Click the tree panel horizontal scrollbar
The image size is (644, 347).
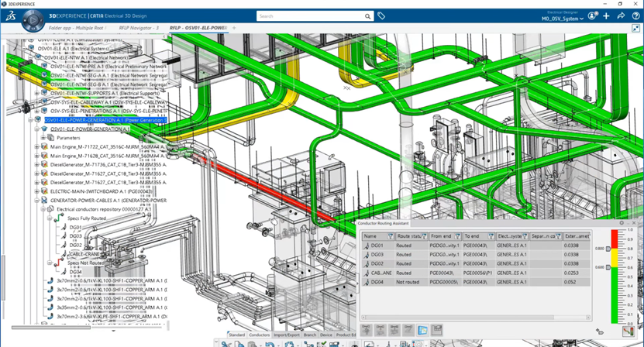(x=51, y=328)
